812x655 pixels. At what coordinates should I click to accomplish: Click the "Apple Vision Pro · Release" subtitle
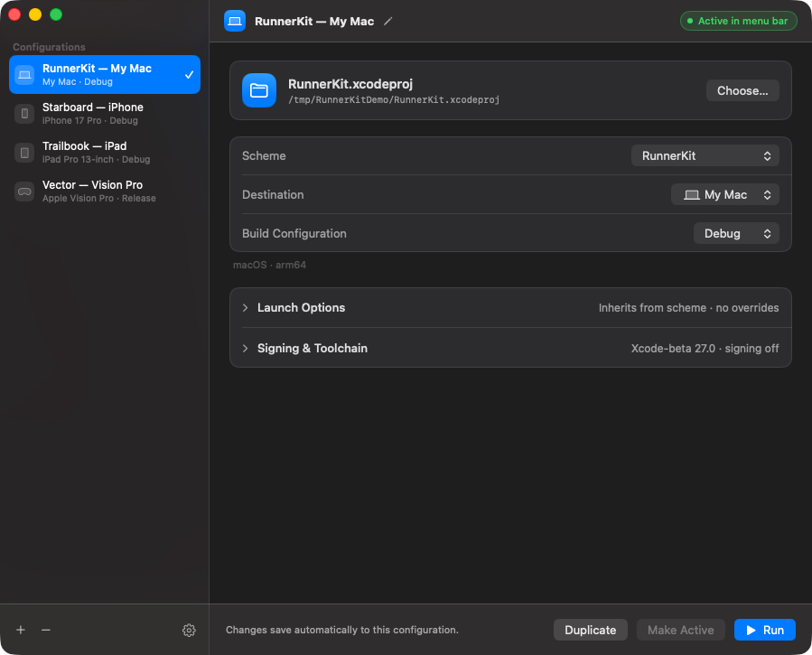pyautogui.click(x=99, y=199)
